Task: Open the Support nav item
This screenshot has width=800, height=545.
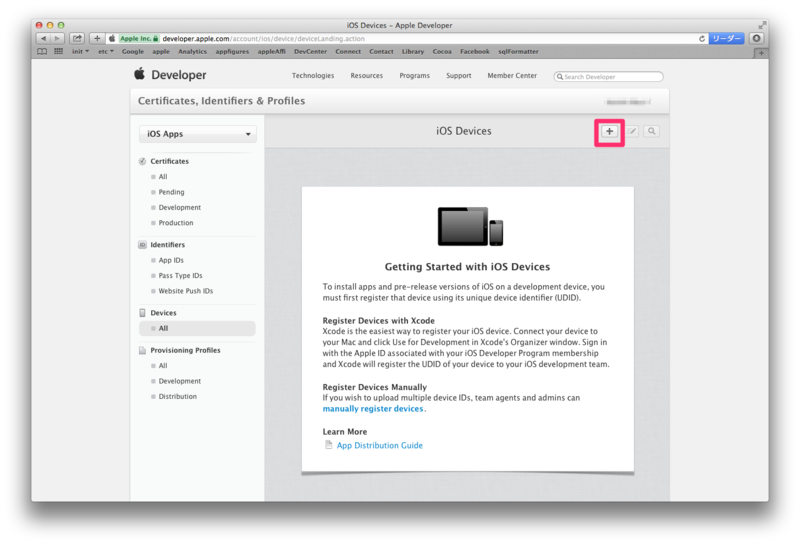Action: coord(459,76)
